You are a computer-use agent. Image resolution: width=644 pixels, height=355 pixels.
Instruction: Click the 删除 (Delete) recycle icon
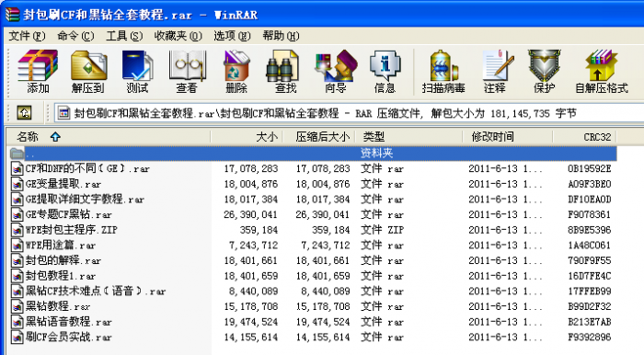point(236,72)
